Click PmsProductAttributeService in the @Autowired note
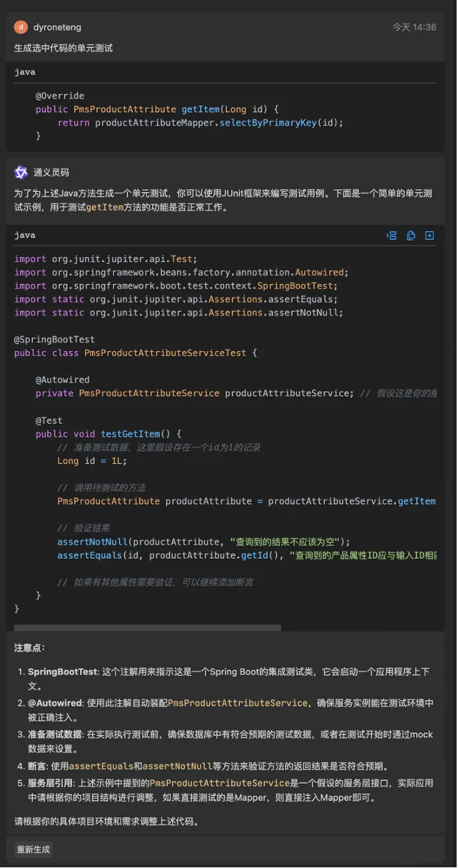 (x=238, y=703)
